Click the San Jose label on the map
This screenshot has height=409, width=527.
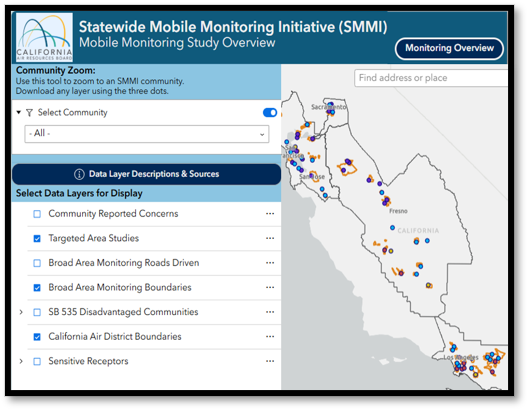coord(312,176)
